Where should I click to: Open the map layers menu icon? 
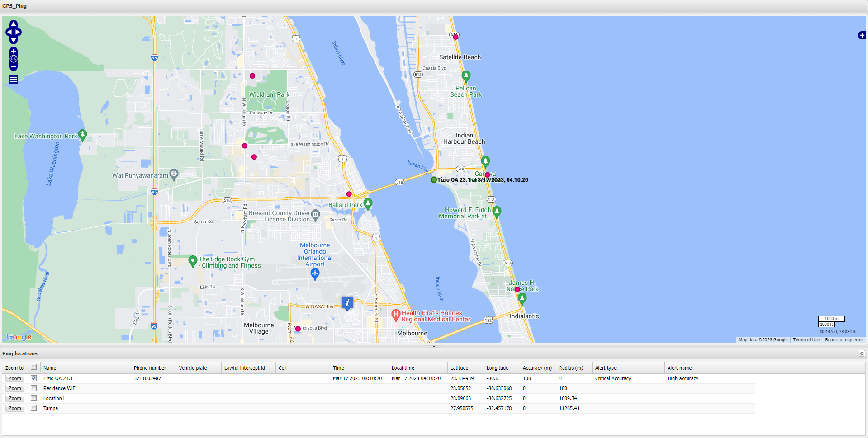(14, 80)
